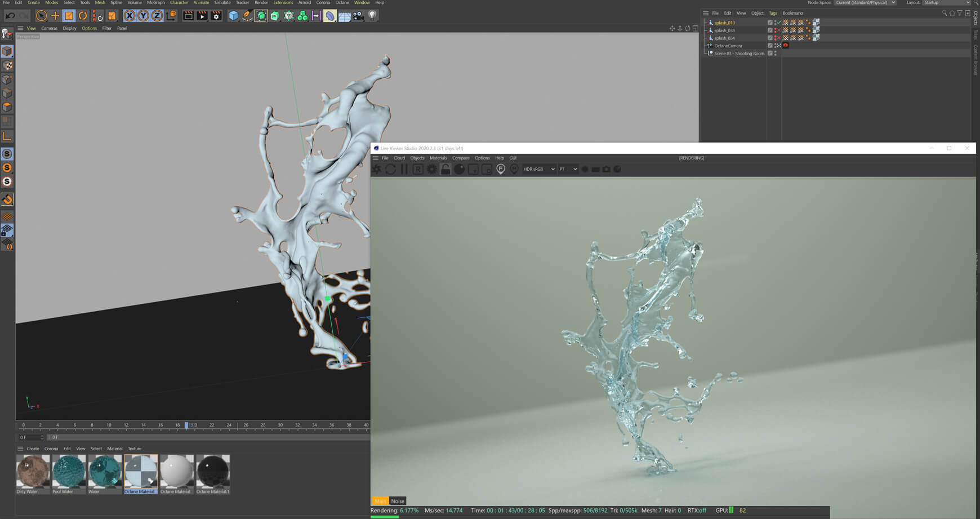Open viewport hamburger menu beside View
Viewport: 980px width, 519px height.
pos(20,28)
